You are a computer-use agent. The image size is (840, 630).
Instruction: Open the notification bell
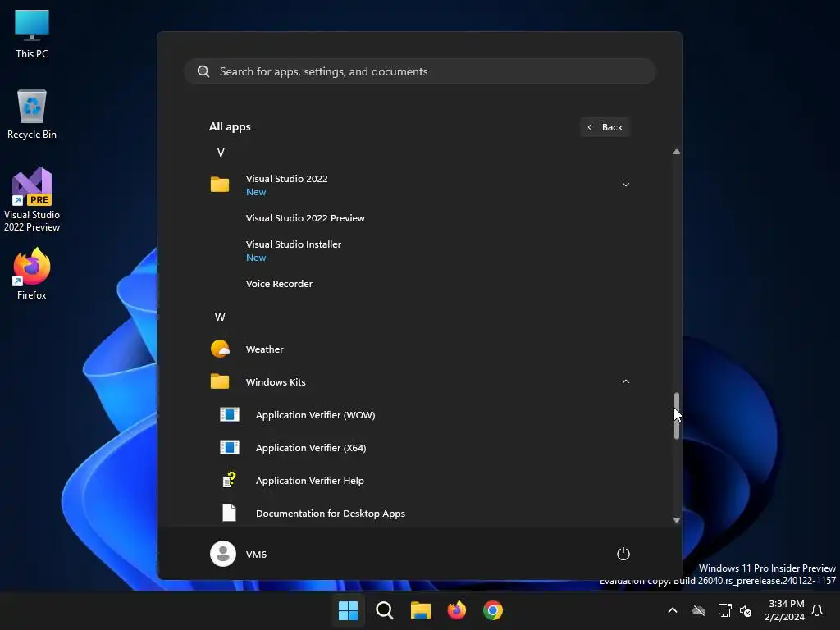817,610
